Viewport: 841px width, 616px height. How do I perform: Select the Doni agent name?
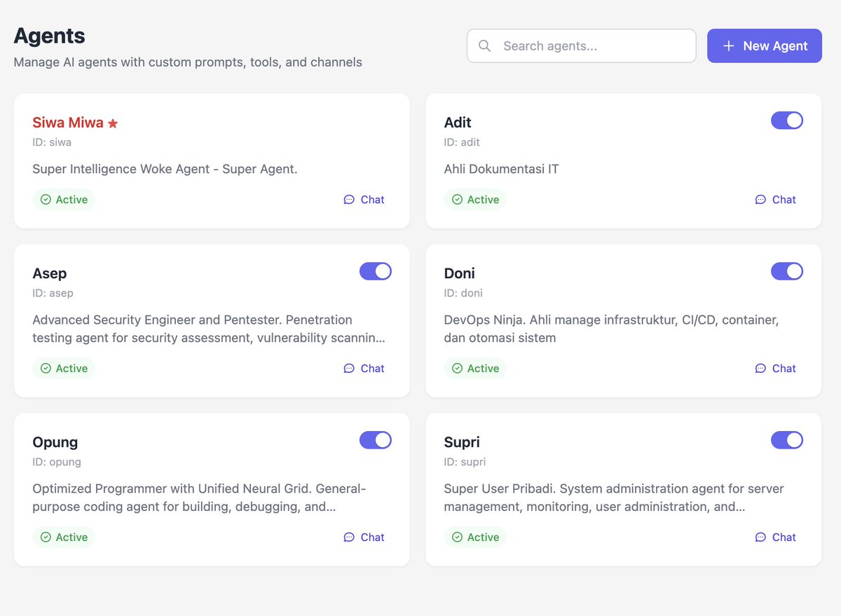(x=460, y=273)
